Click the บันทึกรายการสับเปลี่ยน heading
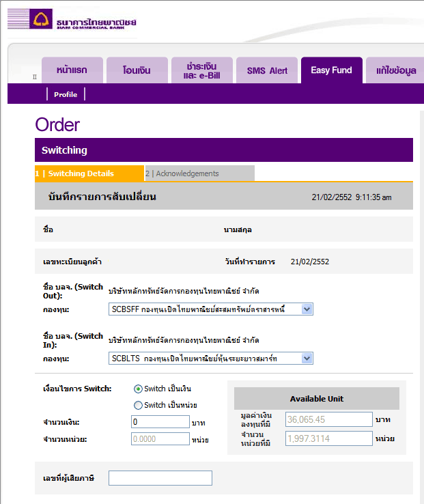 (x=102, y=197)
